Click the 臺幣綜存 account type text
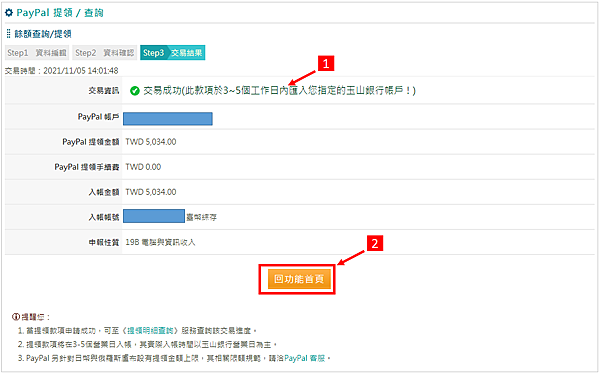This screenshot has height=374, width=600. pos(201,217)
